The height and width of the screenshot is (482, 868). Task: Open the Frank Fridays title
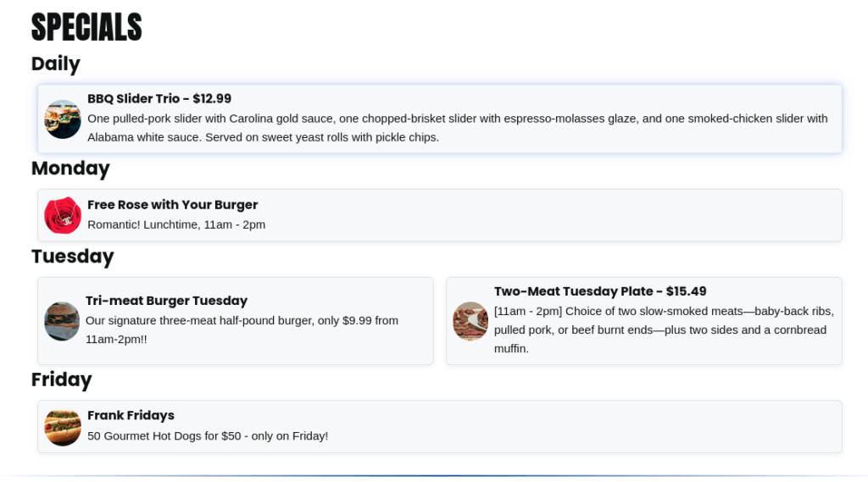coord(131,415)
